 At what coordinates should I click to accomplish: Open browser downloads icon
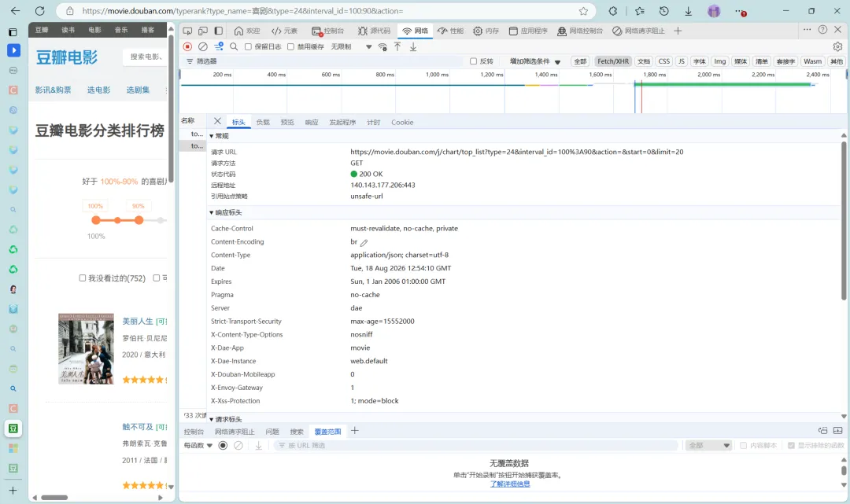[x=689, y=11]
